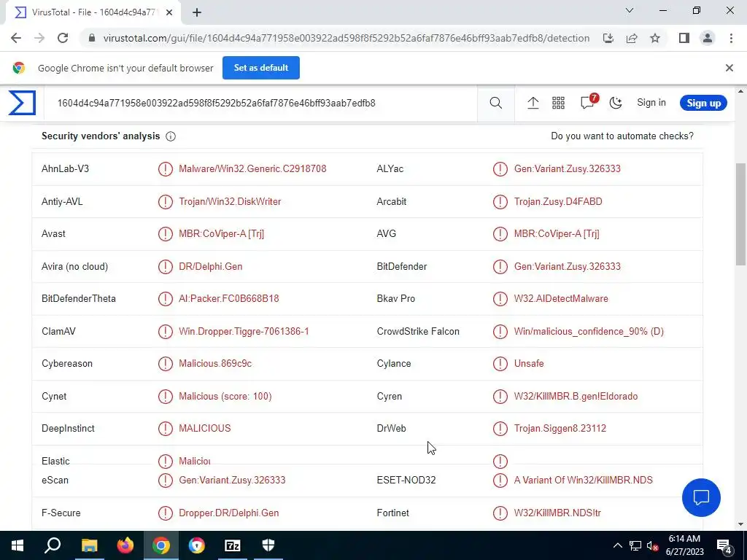The width and height of the screenshot is (747, 560).
Task: Click Malicious (score: 100) text
Action: (x=225, y=396)
